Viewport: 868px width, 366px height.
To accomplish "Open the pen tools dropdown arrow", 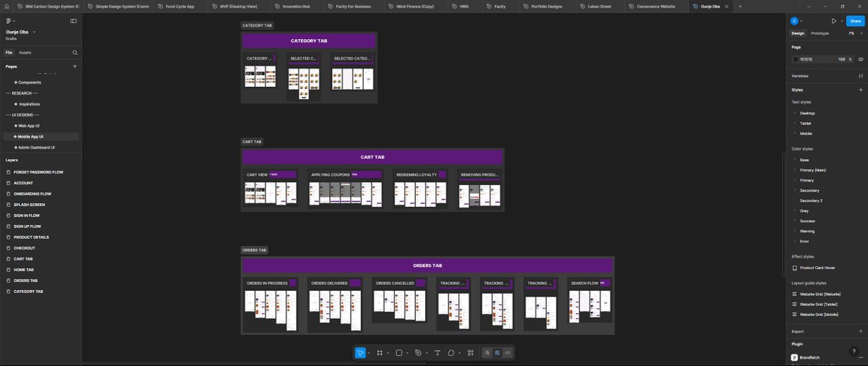I will click(427, 353).
